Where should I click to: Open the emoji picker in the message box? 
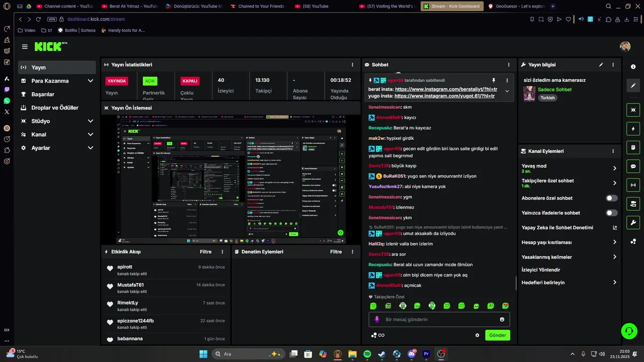tap(502, 319)
